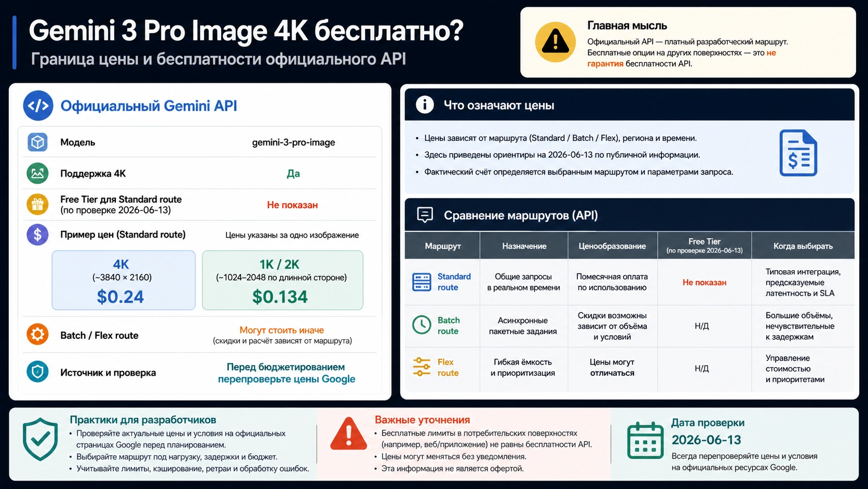Click the Главная мысль heading
Screen dimensions: 868x489
[627, 25]
